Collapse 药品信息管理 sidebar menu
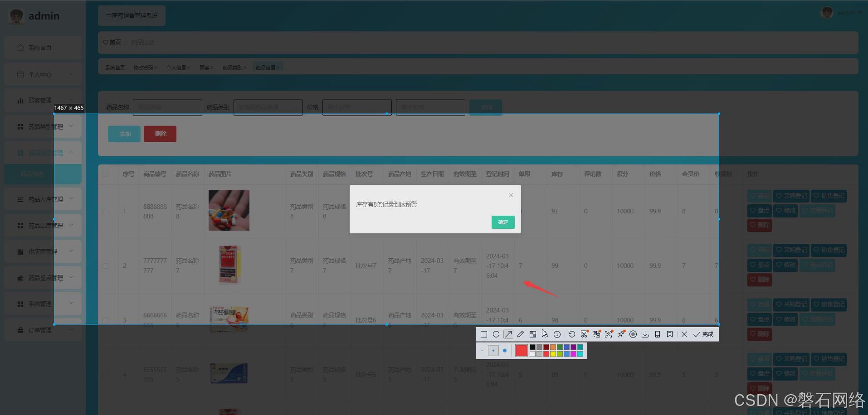This screenshot has width=868, height=415. point(43,153)
